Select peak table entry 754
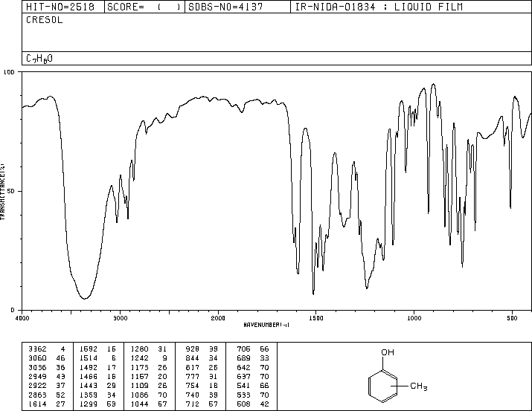Viewport: 532px width, 411px height. 193,386
